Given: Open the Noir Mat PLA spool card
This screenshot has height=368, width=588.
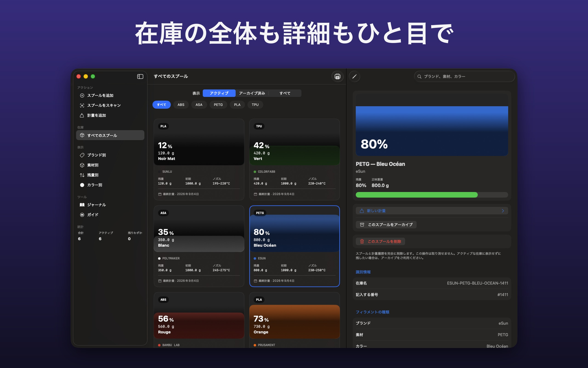Looking at the screenshot, I should pos(199,159).
